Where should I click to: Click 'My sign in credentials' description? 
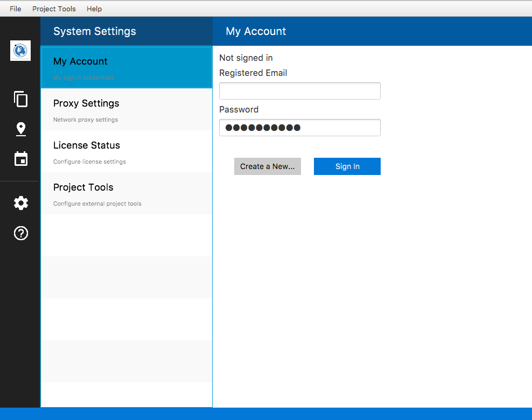tap(83, 78)
